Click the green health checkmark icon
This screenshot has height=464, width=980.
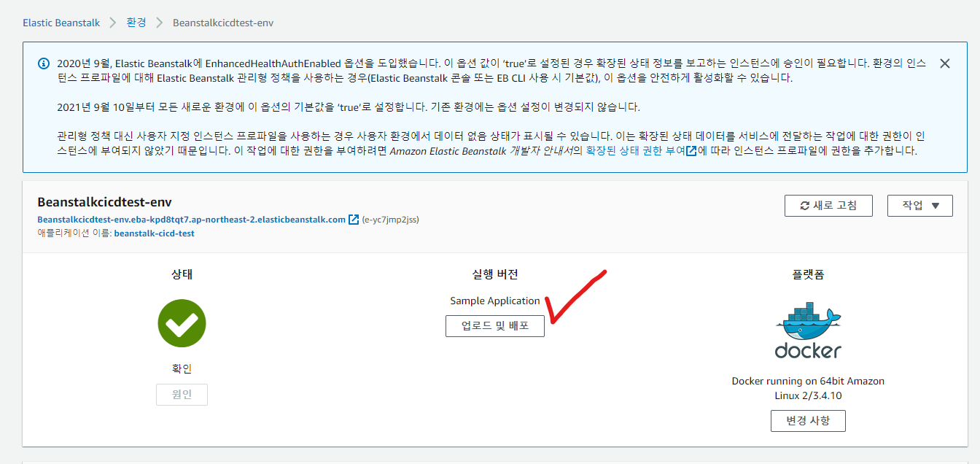pos(182,323)
